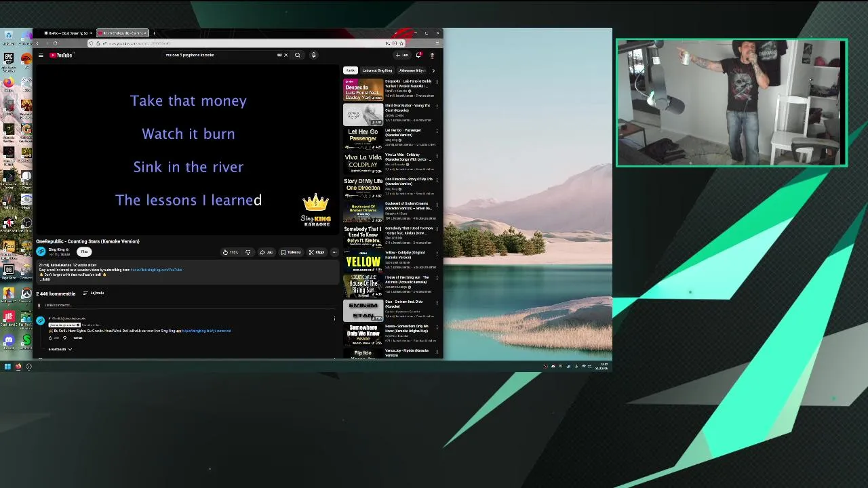The height and width of the screenshot is (488, 868).
Task: Open the YouTube account avatar menu
Action: click(x=432, y=55)
